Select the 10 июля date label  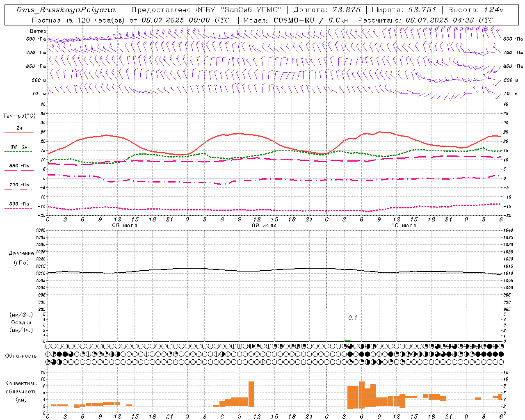pyautogui.click(x=403, y=226)
